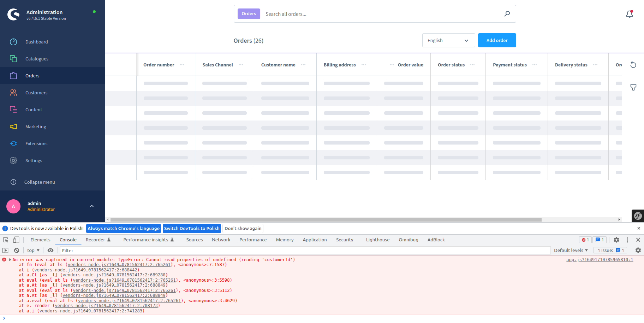This screenshot has height=323, width=644.
Task: Toggle the device toolbar emulation
Action: pos(16,240)
